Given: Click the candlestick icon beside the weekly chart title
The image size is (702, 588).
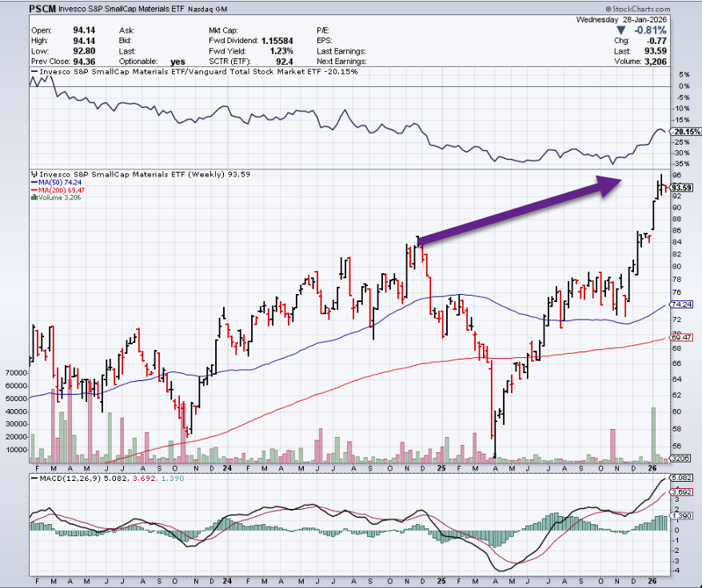Looking at the screenshot, I should coord(33,173).
